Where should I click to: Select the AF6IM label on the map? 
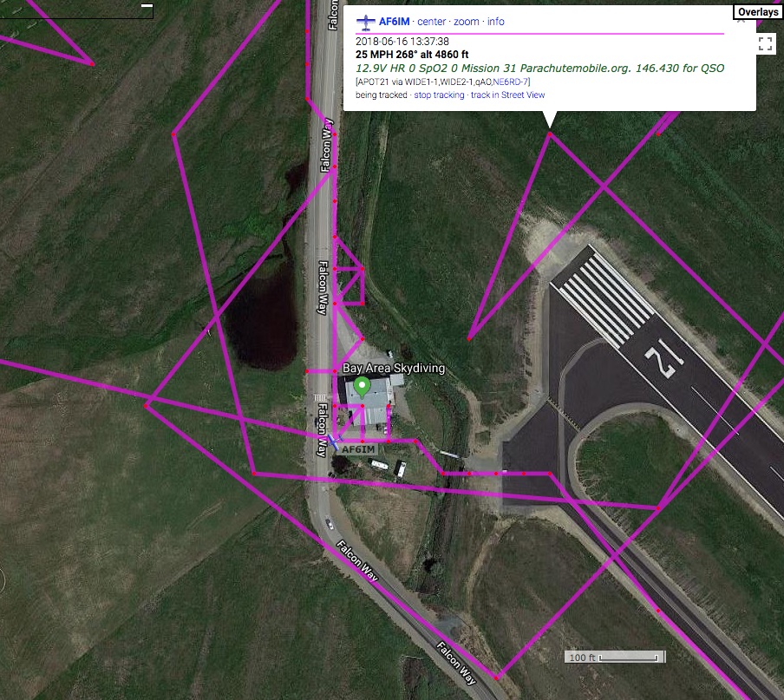[x=358, y=449]
